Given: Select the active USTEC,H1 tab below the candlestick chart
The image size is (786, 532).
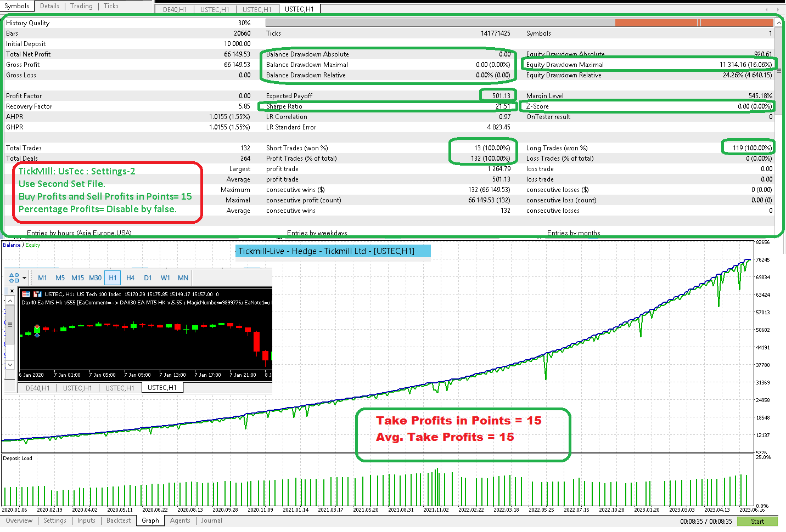Looking at the screenshot, I should point(162,388).
